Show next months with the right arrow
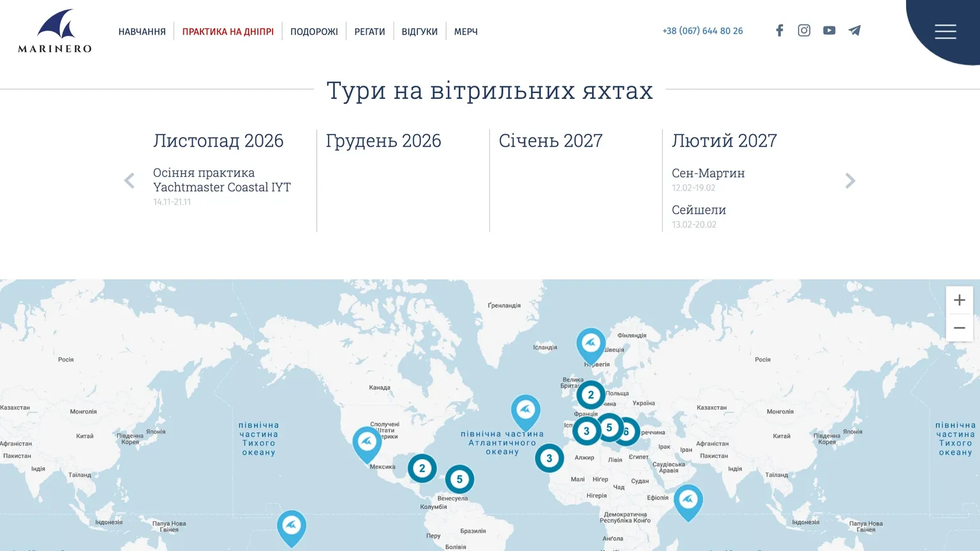The width and height of the screenshot is (980, 551). pos(850,181)
